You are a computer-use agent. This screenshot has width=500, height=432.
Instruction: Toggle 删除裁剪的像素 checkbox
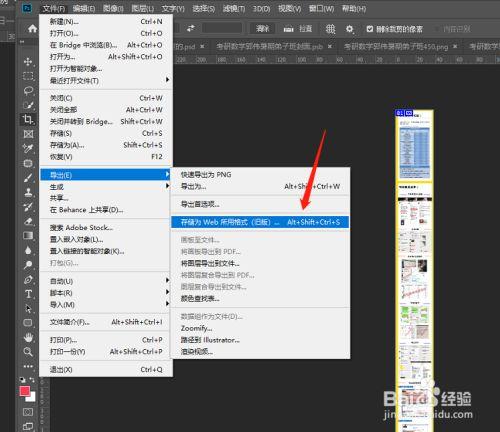point(370,29)
